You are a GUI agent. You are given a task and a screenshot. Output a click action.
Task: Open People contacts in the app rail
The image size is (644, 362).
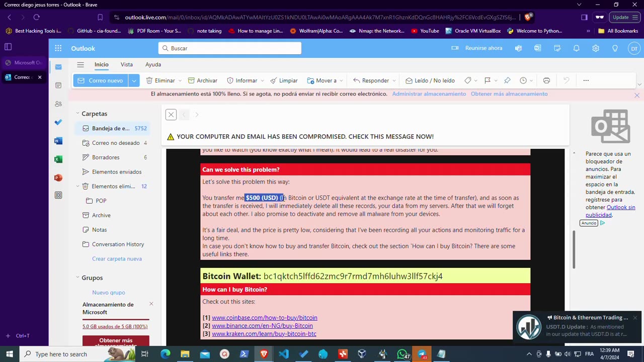coord(58,104)
